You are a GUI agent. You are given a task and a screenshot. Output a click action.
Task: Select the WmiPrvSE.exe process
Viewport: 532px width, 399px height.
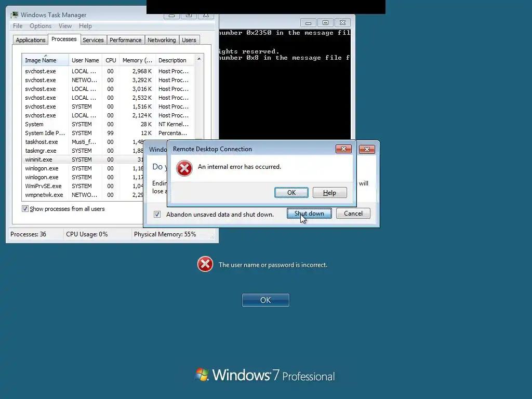pyautogui.click(x=83, y=186)
